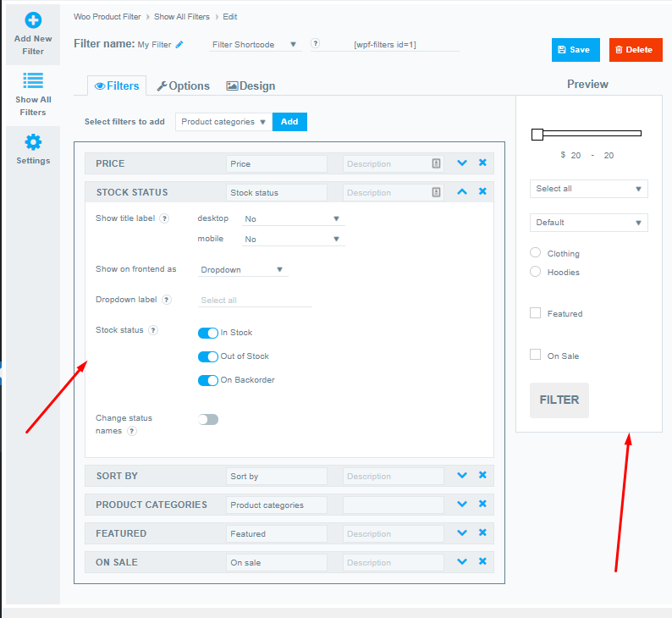The width and height of the screenshot is (672, 618).
Task: Switch to the Options tab
Action: coord(184,86)
